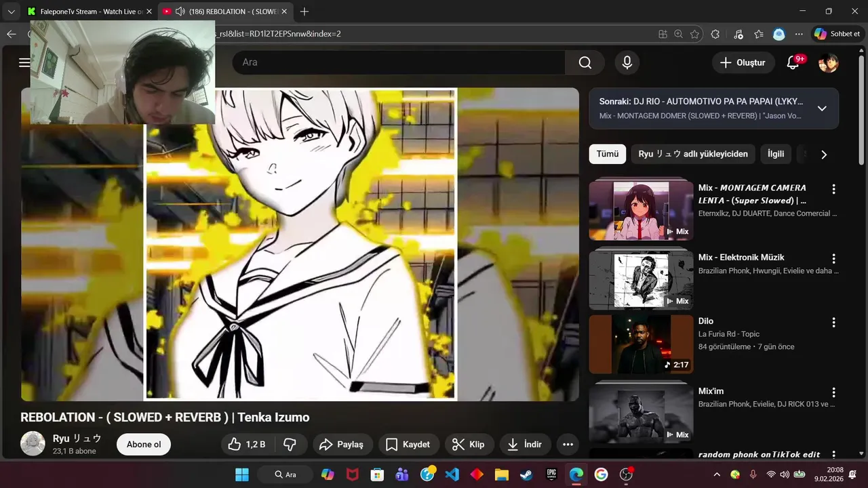Switch to REBOLATION browser tab
The height and width of the screenshot is (488, 868).
click(x=226, y=12)
